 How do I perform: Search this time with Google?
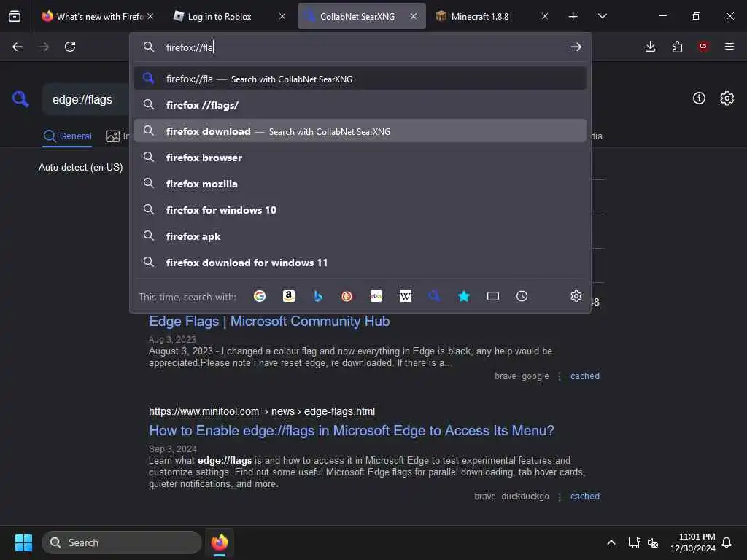[x=260, y=296]
